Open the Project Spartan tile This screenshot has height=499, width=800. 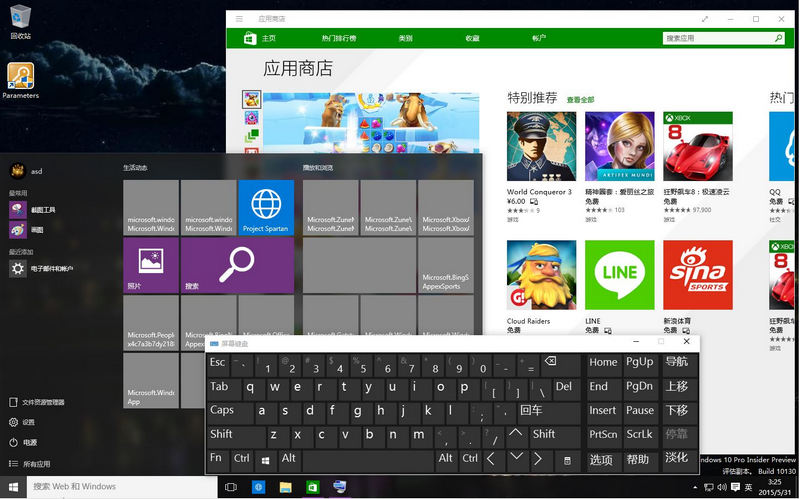[266, 207]
